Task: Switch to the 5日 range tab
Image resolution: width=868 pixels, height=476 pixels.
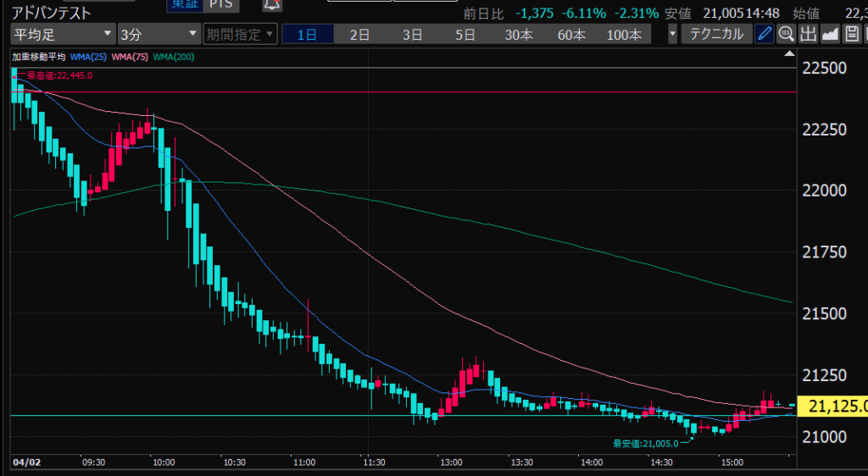Action: tap(465, 34)
